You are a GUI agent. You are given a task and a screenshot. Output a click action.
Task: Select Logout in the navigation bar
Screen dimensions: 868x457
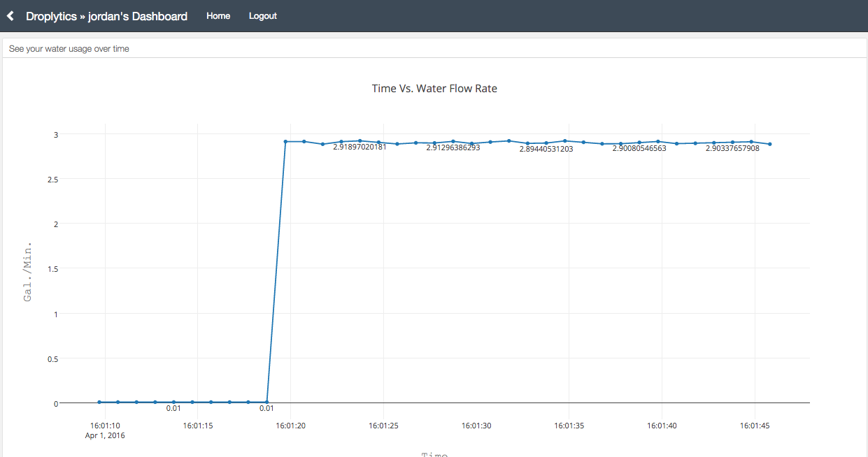pos(263,16)
